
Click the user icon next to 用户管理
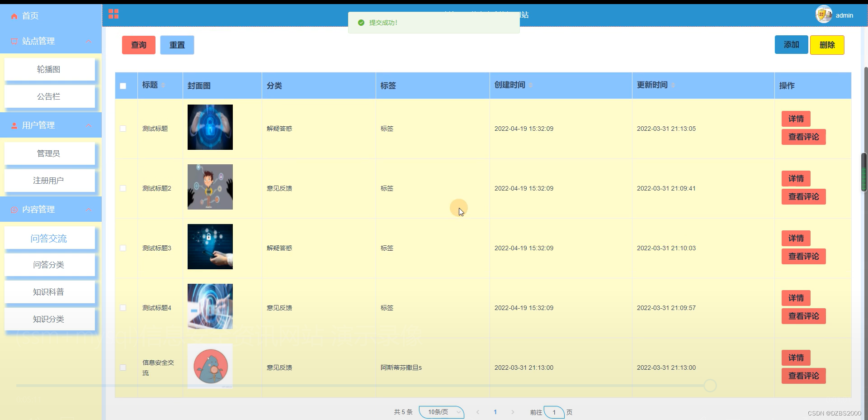point(14,125)
